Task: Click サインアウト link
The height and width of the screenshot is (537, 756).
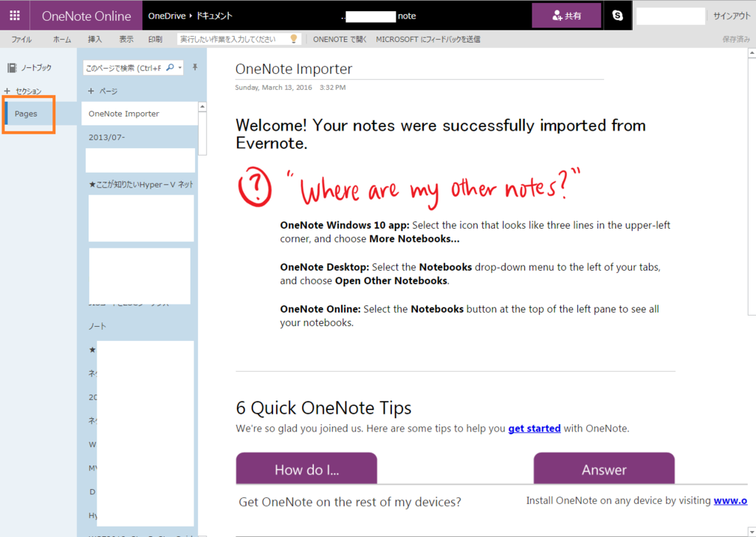Action: coord(732,16)
